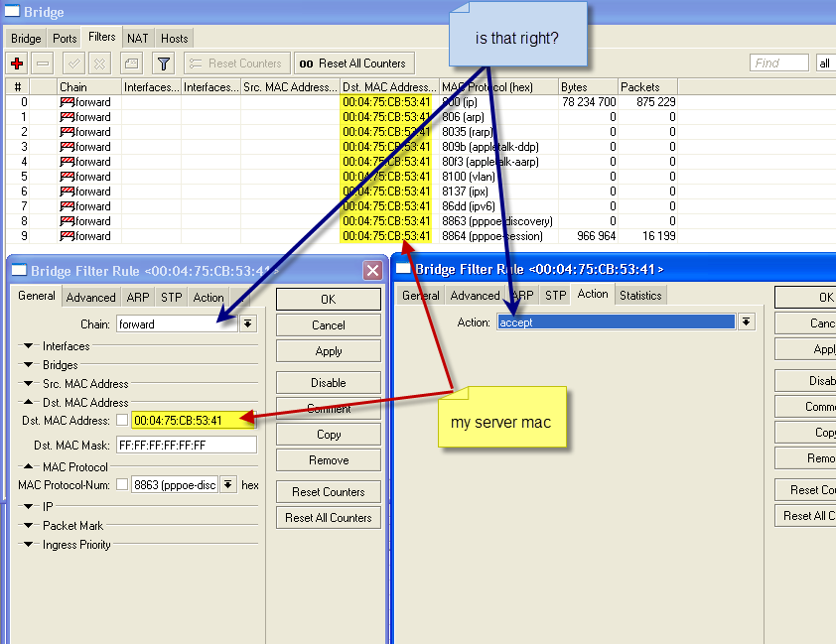Apply the filter rule changes
This screenshot has width=836, height=644.
click(328, 350)
